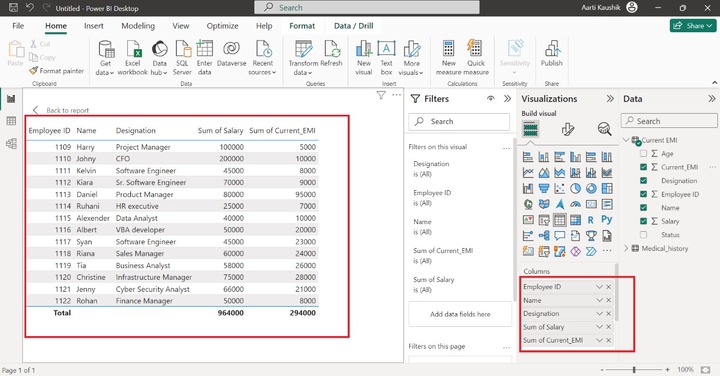
Task: Uncheck the Designation field
Action: [x=643, y=180]
